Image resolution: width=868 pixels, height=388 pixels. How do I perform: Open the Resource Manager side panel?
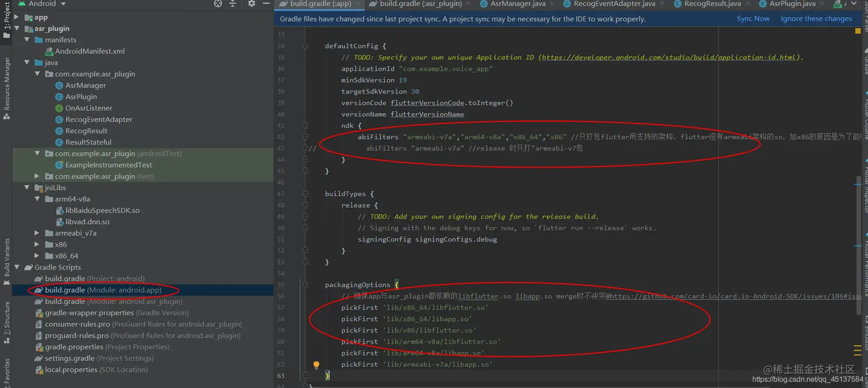(x=6, y=88)
